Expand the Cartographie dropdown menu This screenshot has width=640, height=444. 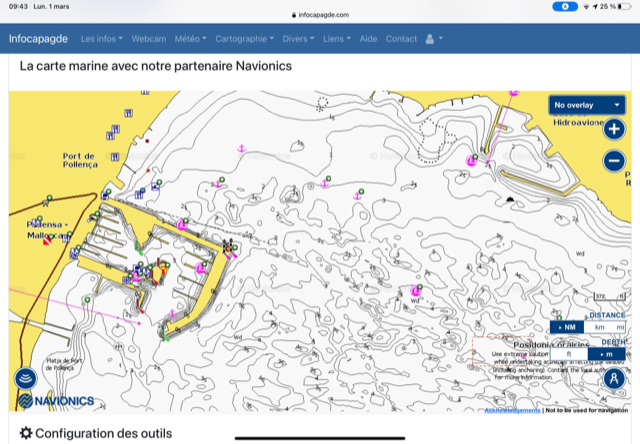tap(245, 39)
